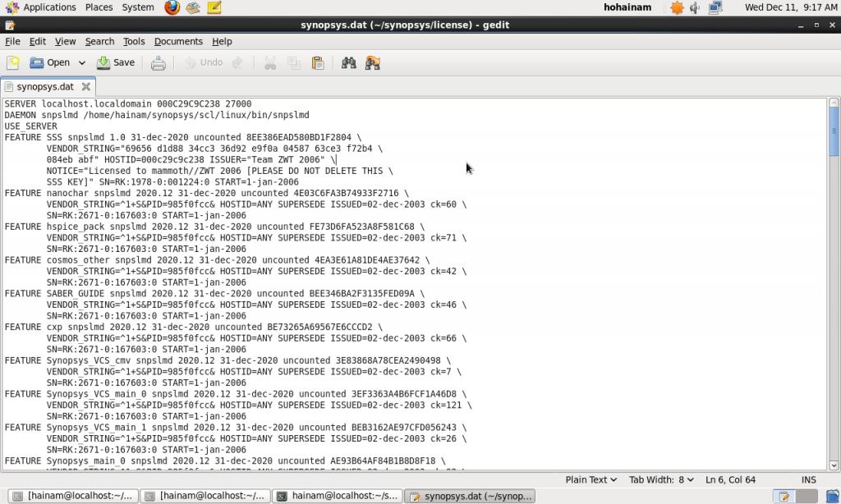Viewport: 841px width, 504px height.
Task: Click the mail launcher icon in panel
Action: tap(193, 7)
